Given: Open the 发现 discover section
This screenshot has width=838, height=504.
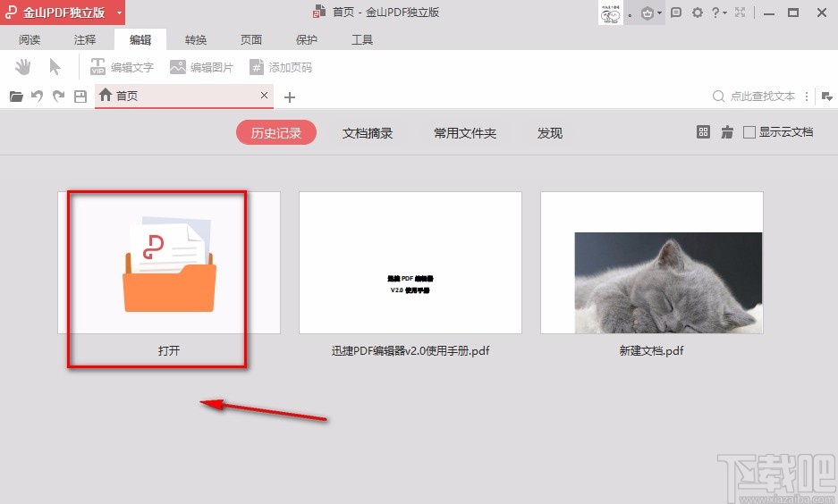Looking at the screenshot, I should coord(550,133).
